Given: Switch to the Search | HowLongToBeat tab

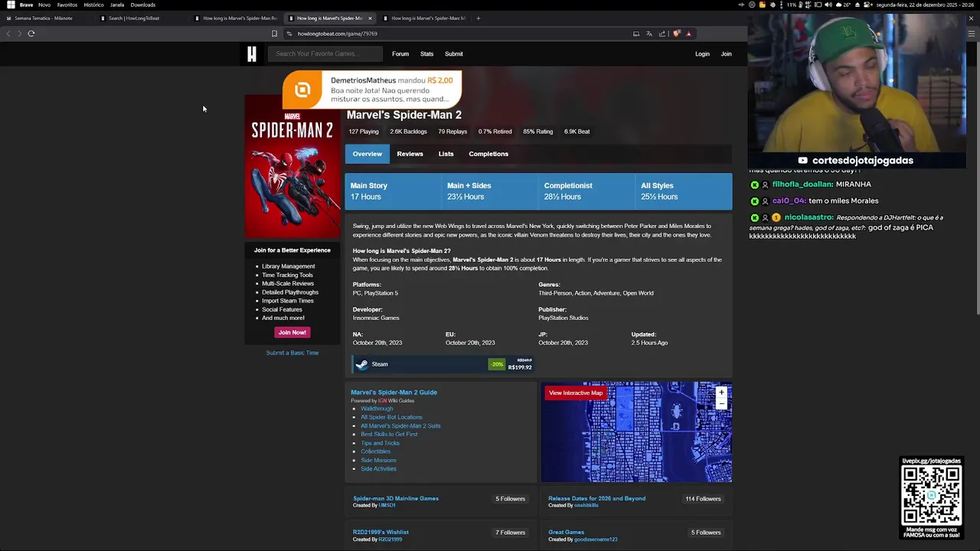Looking at the screenshot, I should (142, 18).
